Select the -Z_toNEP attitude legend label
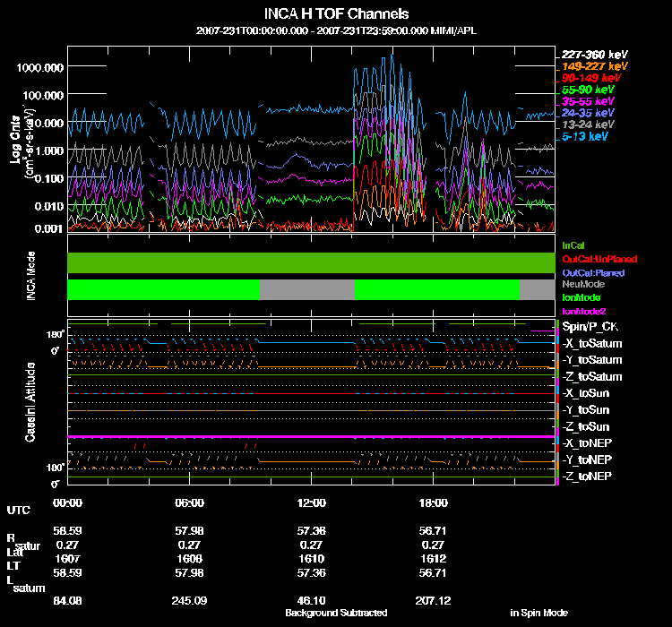 pyautogui.click(x=587, y=476)
